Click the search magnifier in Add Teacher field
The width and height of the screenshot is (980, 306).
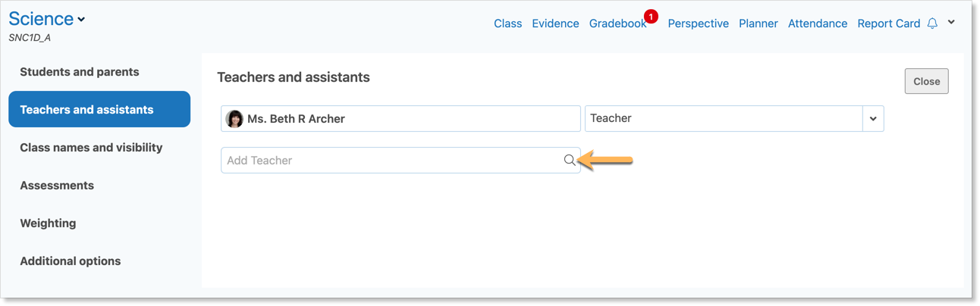coord(569,160)
